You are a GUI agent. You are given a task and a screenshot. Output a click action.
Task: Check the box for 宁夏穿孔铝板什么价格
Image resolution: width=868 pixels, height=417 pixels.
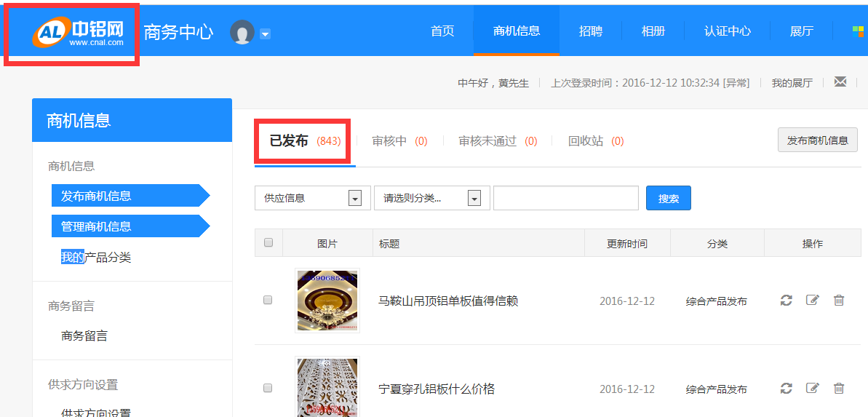click(268, 388)
